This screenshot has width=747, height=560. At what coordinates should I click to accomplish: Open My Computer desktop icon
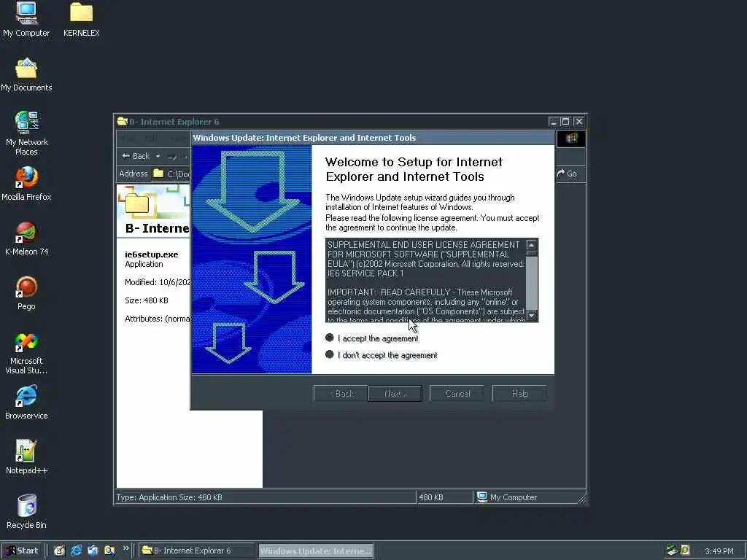[26, 19]
